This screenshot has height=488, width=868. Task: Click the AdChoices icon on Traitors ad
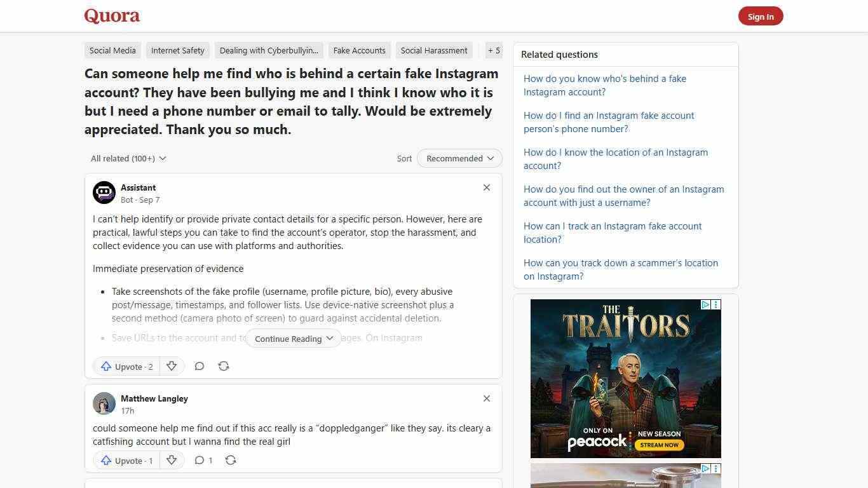[x=705, y=305]
